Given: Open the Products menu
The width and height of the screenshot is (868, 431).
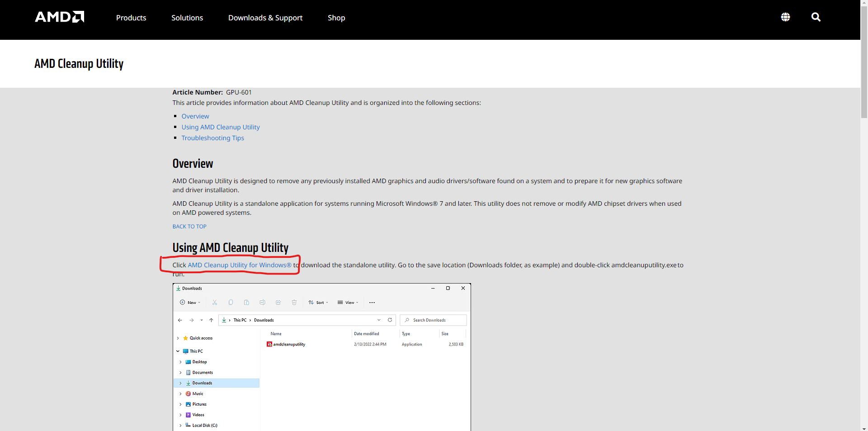Looking at the screenshot, I should pyautogui.click(x=131, y=18).
